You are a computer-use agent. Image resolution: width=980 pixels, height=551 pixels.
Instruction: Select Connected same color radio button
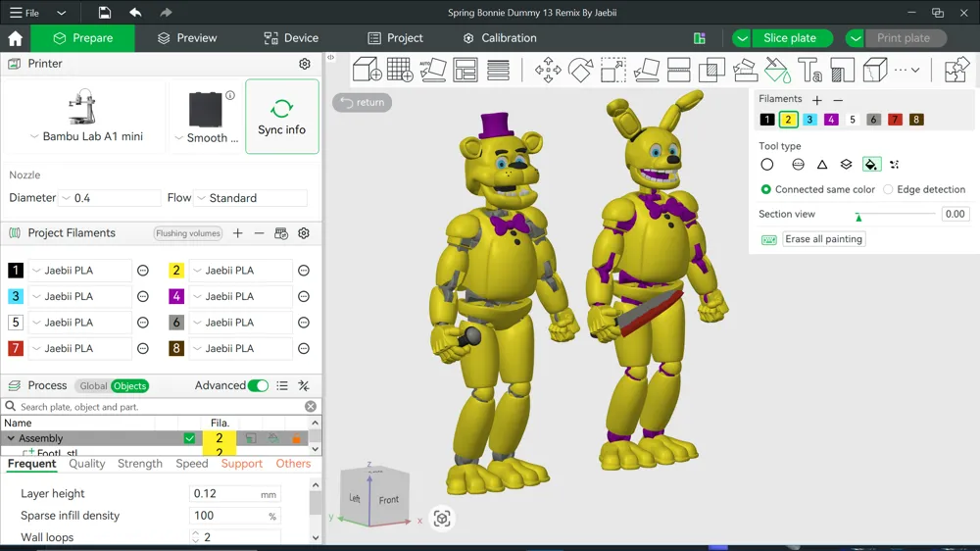[765, 189]
